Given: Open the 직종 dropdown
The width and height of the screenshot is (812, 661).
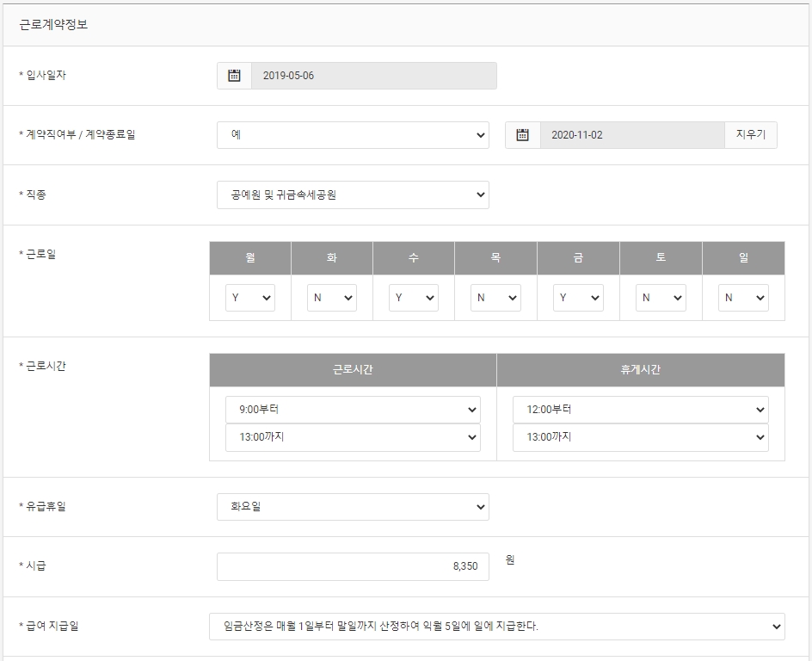Looking at the screenshot, I should coord(353,195).
